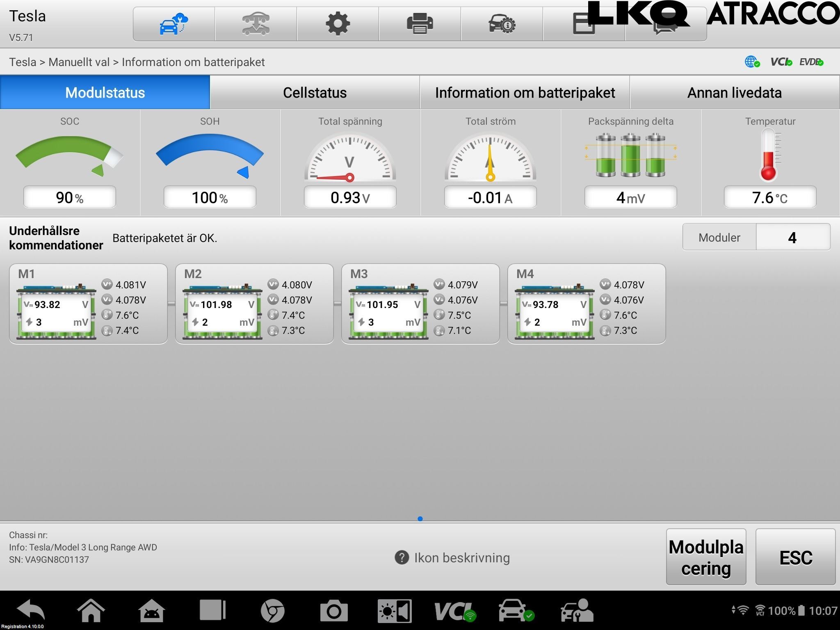The image size is (840, 630).
Task: Open the camera screenshot icon
Action: click(333, 611)
